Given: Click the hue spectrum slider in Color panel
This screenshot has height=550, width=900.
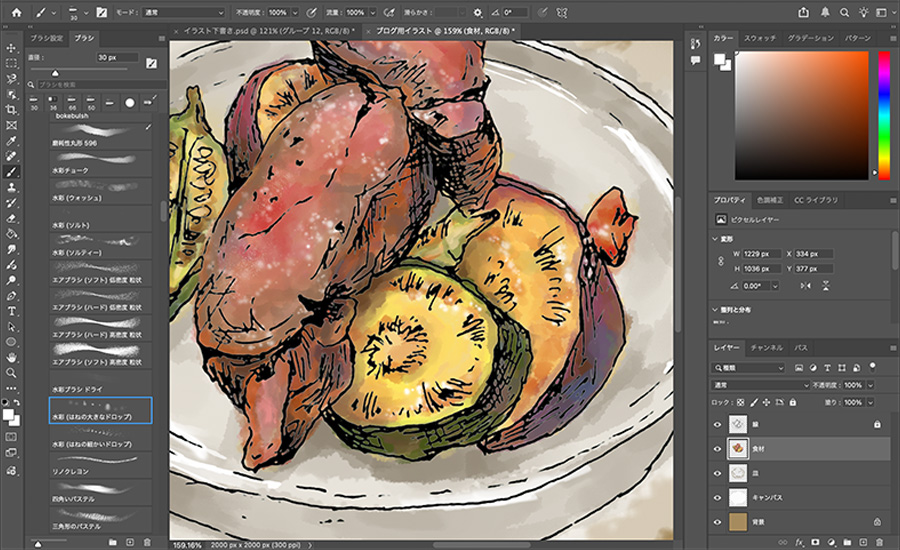Looking at the screenshot, I should (883, 115).
